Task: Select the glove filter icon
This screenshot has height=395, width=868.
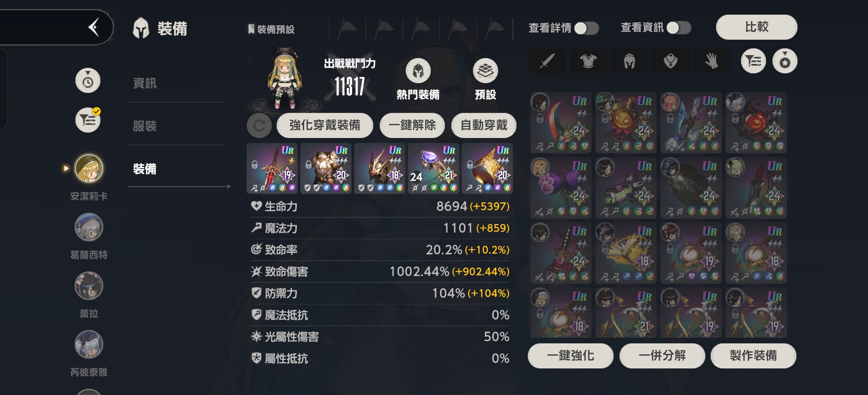Action: [x=712, y=61]
